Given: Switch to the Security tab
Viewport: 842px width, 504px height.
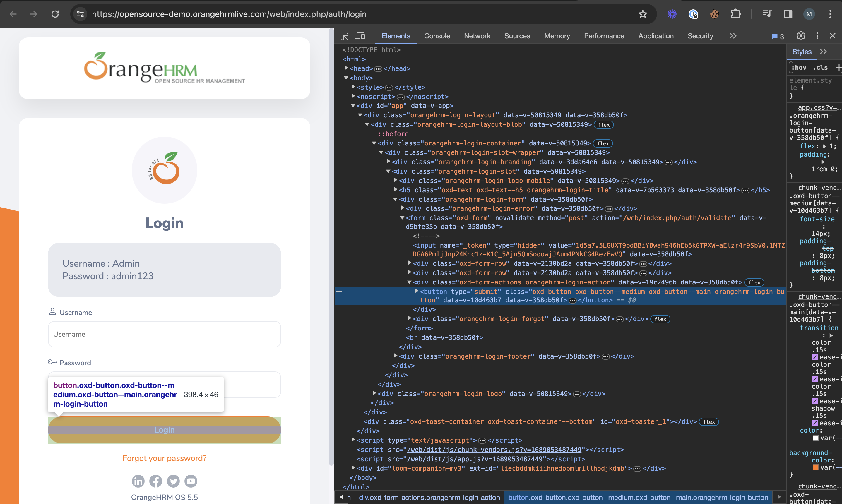Looking at the screenshot, I should click(x=700, y=36).
